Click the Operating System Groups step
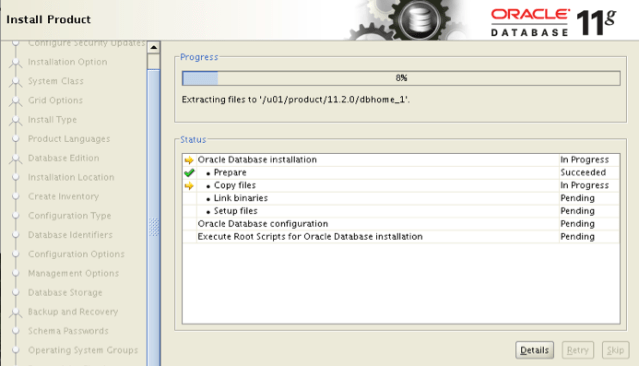The width and height of the screenshot is (639, 366). click(x=83, y=350)
